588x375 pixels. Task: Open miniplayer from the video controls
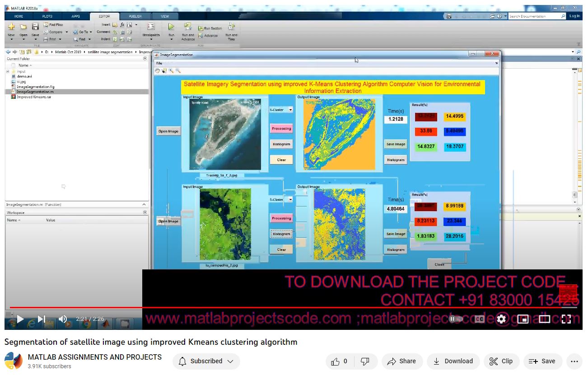(523, 319)
